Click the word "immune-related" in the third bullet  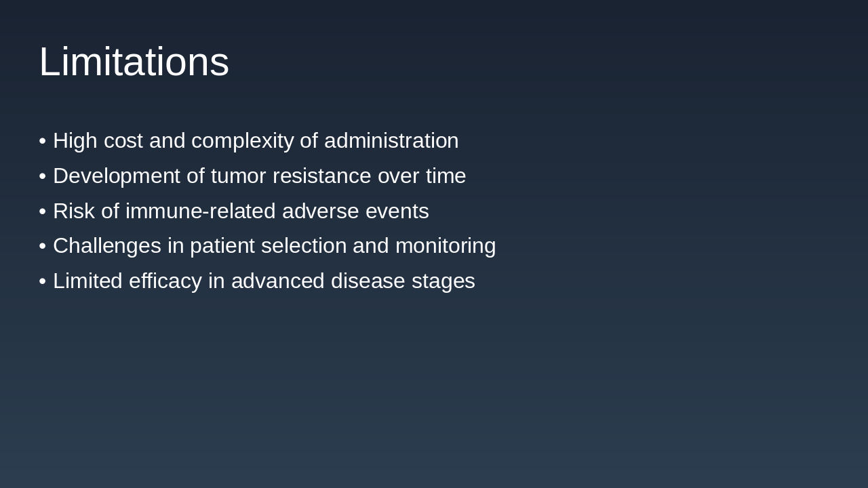pyautogui.click(x=200, y=211)
